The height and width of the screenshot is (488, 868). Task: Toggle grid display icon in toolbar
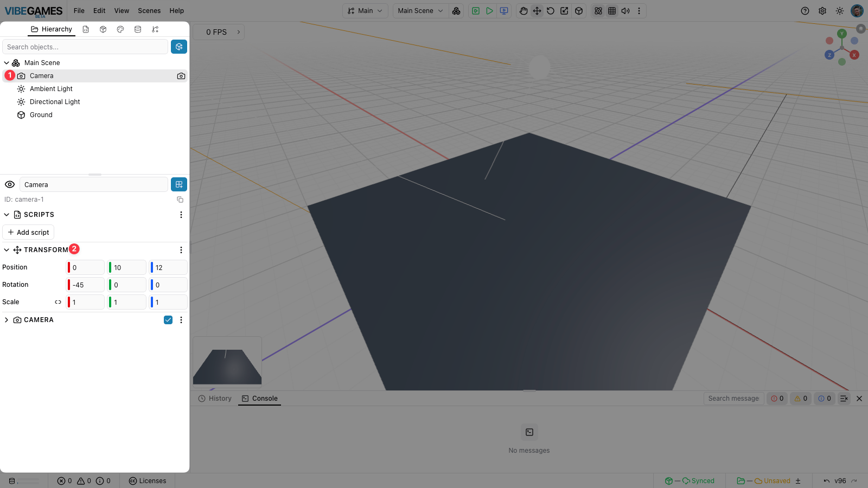pyautogui.click(x=612, y=11)
